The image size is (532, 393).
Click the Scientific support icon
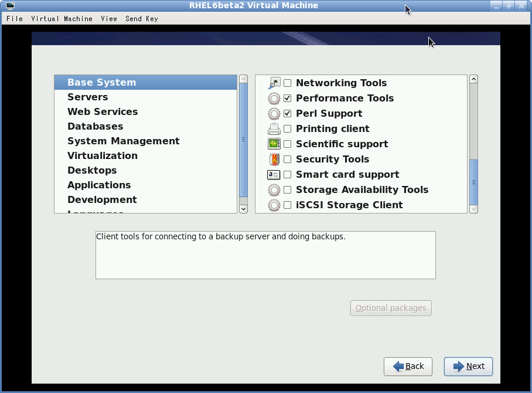(x=274, y=144)
